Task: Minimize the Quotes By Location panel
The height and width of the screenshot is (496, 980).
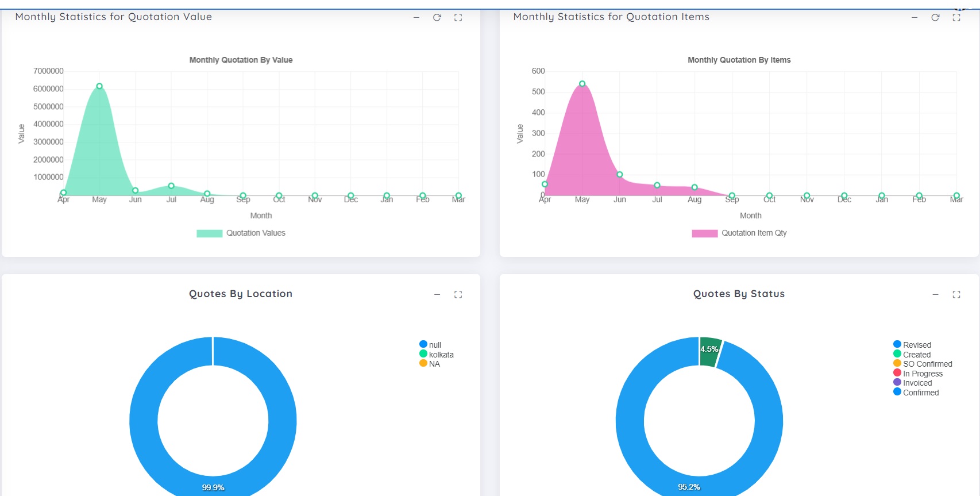Action: 437,294
